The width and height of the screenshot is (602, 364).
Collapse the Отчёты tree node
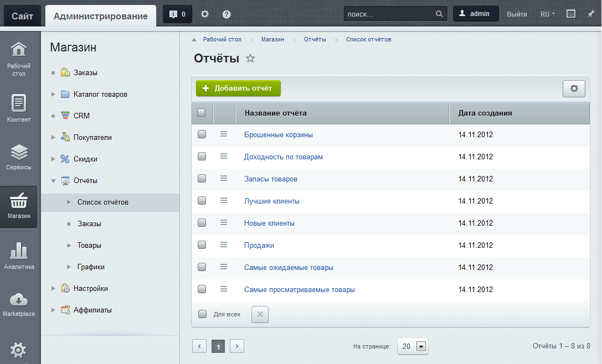[x=53, y=181]
